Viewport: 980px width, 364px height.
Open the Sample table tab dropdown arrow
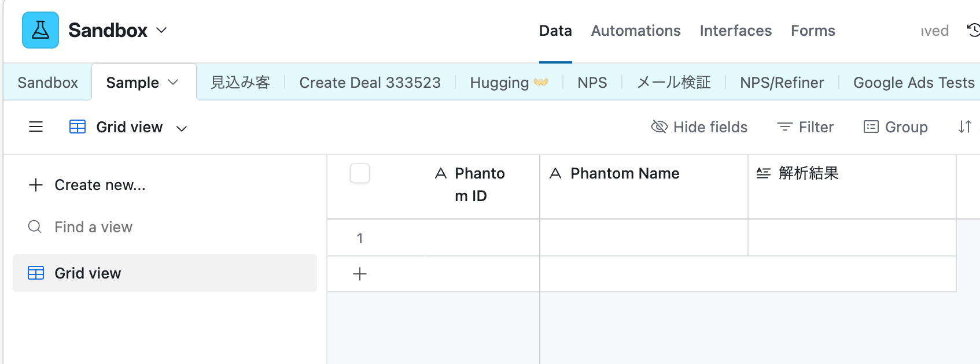173,83
